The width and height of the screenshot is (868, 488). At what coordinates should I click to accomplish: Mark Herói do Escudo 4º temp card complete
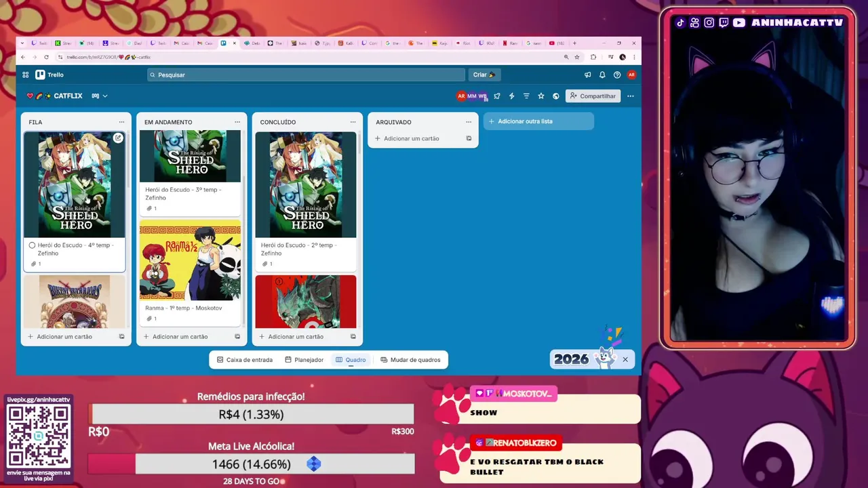click(32, 245)
